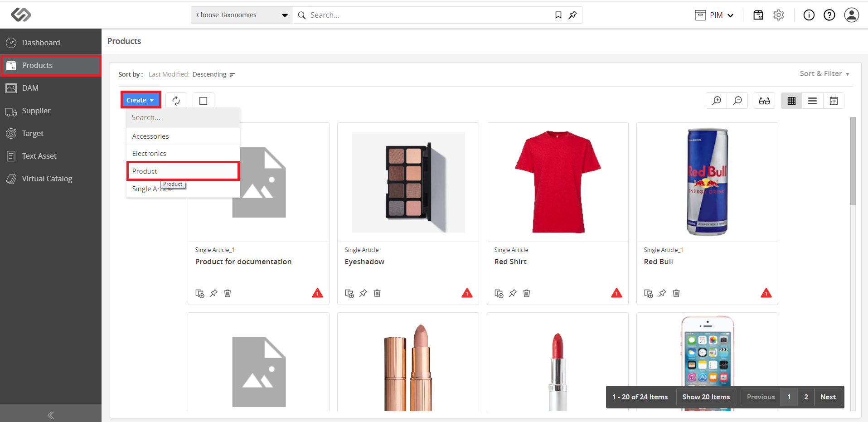Go to the Next page
The image size is (868, 422).
(828, 397)
